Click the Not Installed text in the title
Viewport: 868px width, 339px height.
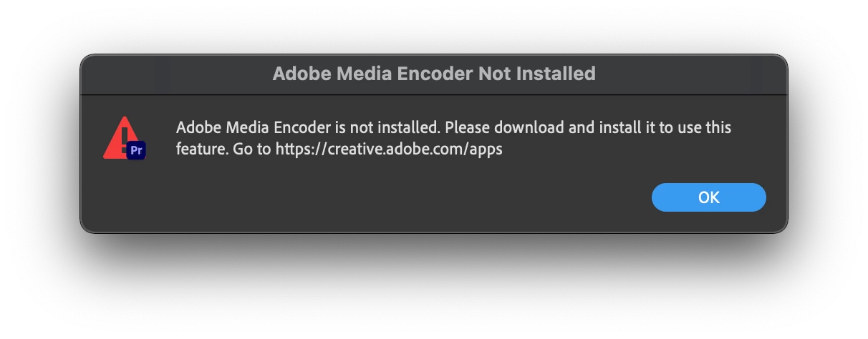click(538, 74)
